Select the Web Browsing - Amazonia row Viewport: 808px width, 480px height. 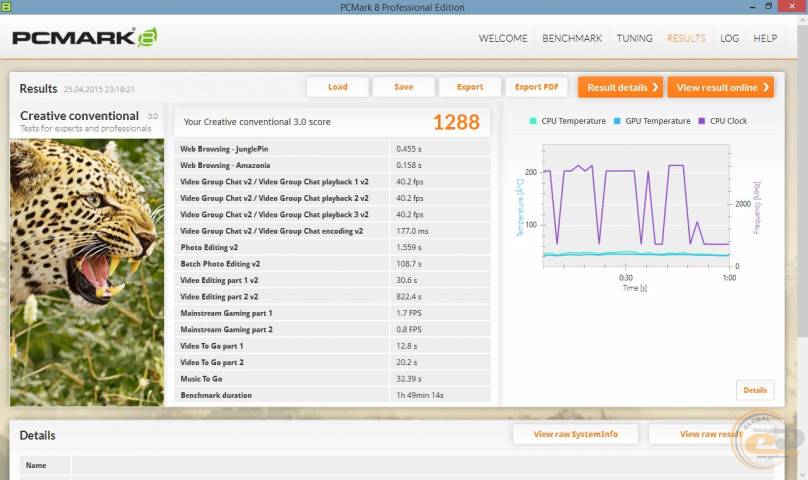pyautogui.click(x=332, y=165)
